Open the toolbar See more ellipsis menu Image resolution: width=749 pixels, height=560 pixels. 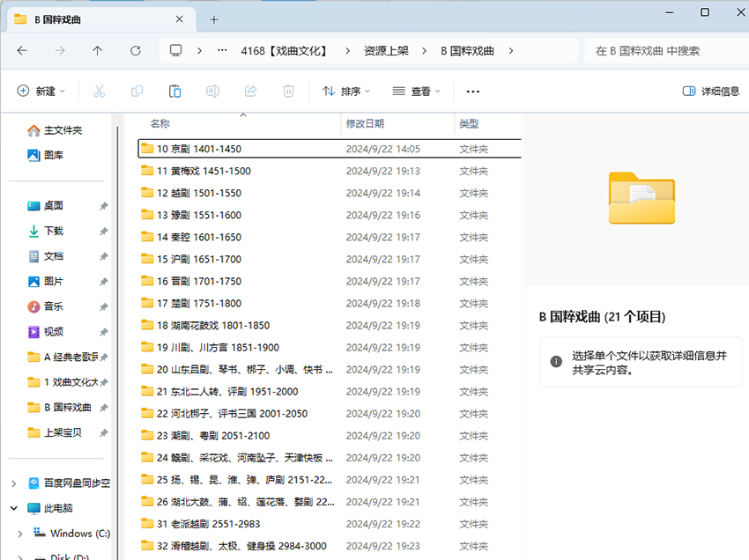pyautogui.click(x=473, y=92)
